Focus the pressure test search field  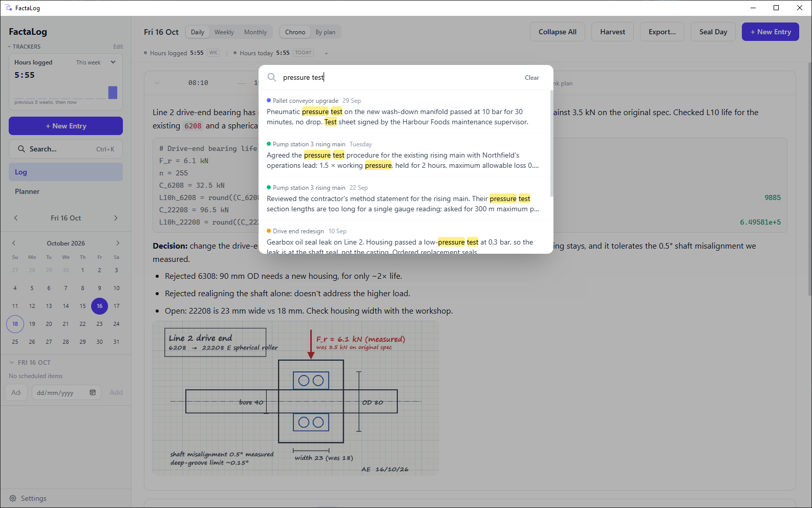click(x=399, y=77)
